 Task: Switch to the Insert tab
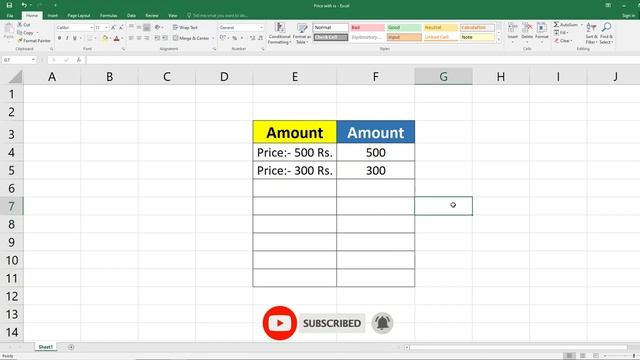tap(53, 16)
